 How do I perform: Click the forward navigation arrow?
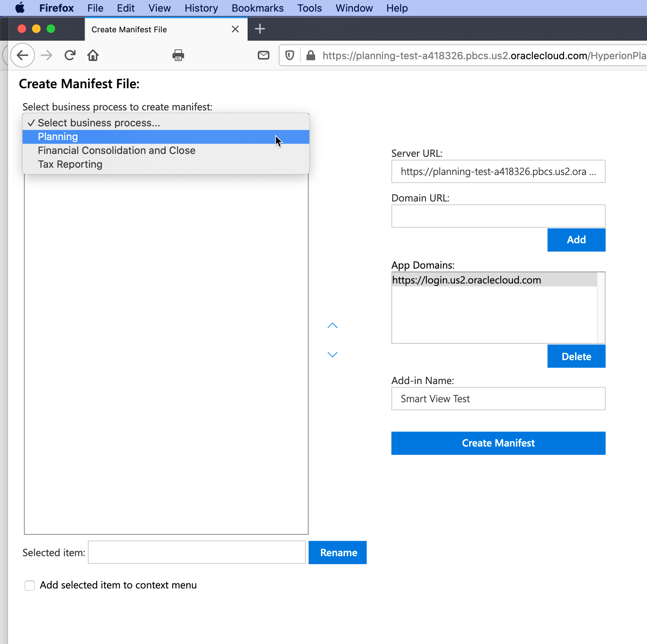[46, 55]
